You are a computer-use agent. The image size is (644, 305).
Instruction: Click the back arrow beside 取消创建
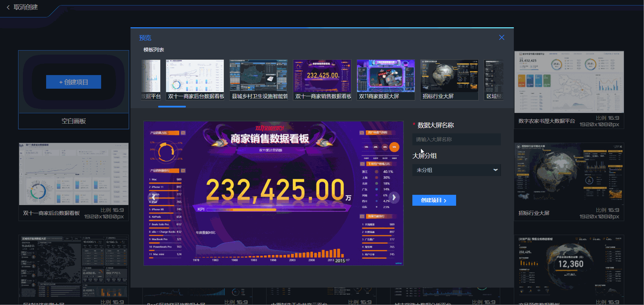point(8,7)
